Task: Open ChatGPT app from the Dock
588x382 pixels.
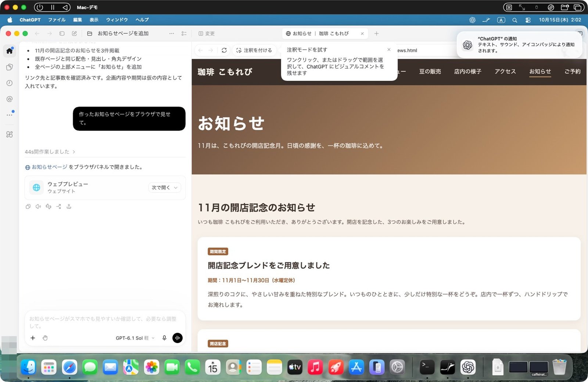Action: click(x=468, y=367)
